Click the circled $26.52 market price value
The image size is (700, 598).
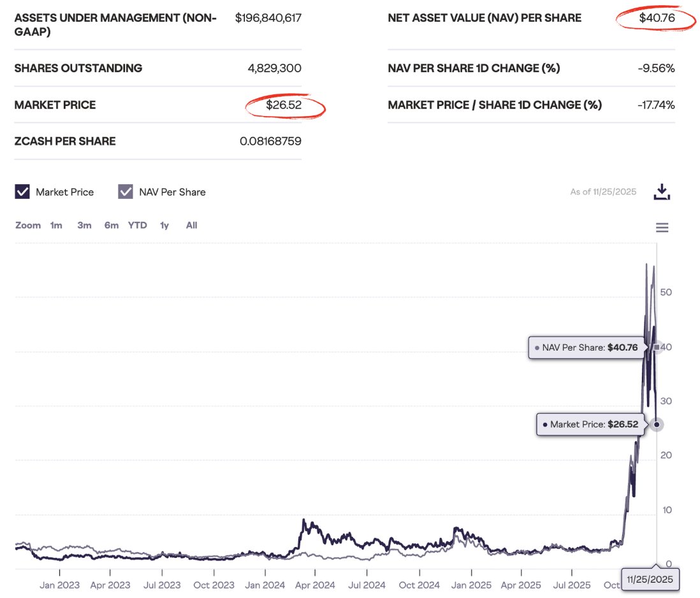click(x=284, y=105)
